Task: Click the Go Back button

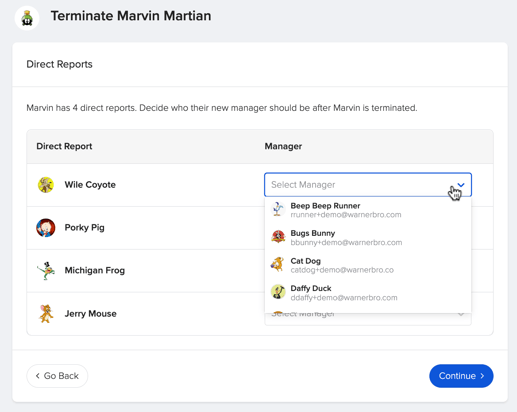Action: coord(57,376)
